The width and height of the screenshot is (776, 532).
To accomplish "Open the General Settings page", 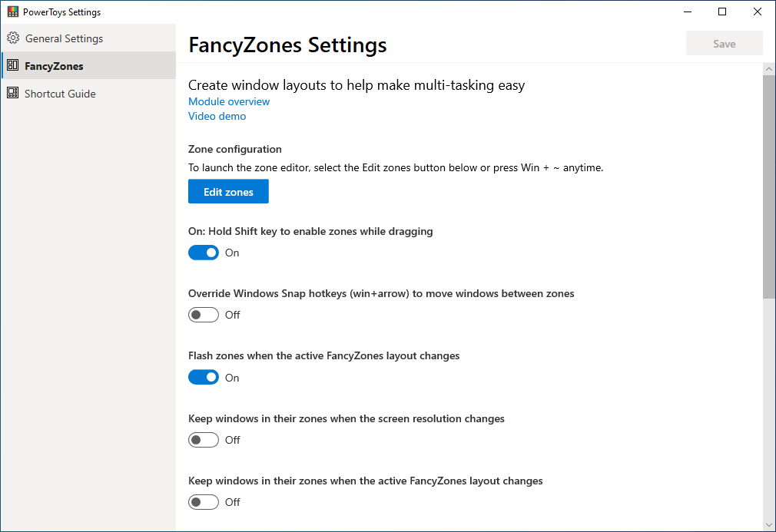I will pyautogui.click(x=88, y=38).
